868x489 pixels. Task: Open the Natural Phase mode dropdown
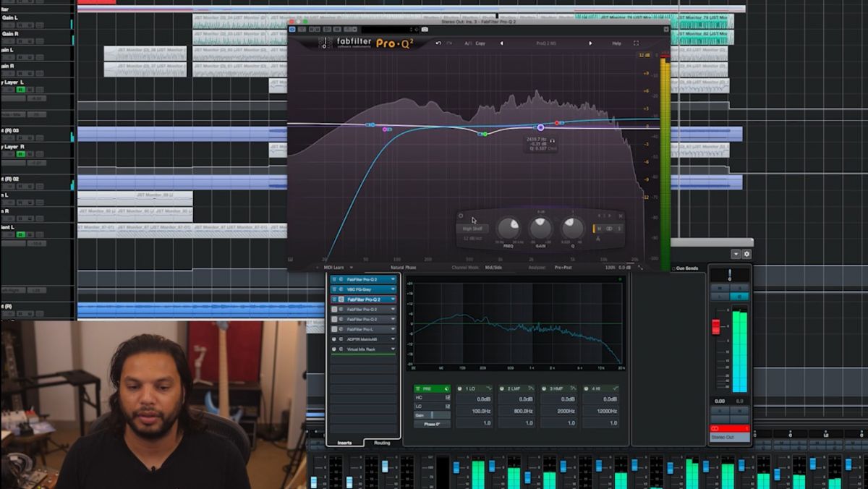click(x=405, y=266)
